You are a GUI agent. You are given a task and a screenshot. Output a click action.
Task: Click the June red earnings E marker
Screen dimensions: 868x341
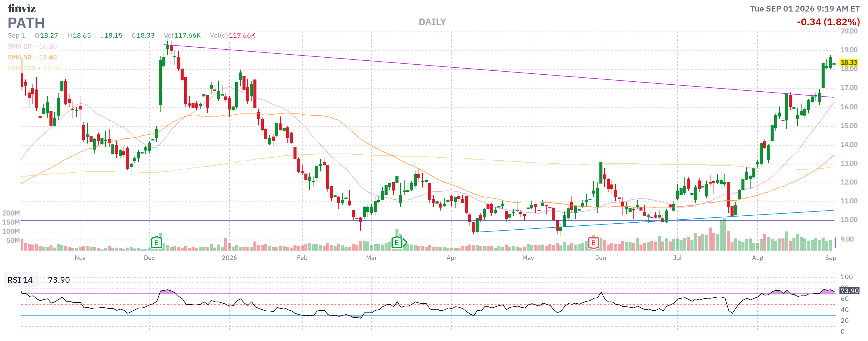(x=593, y=243)
